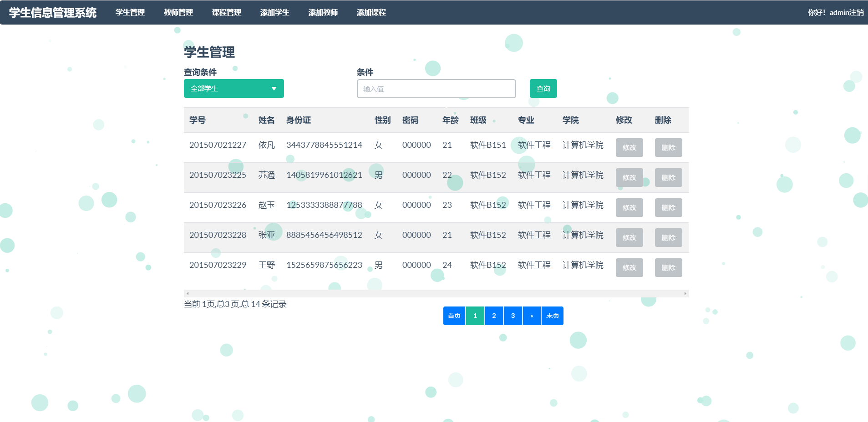Click the admin注销 logout link
868x422 pixels.
[847, 12]
